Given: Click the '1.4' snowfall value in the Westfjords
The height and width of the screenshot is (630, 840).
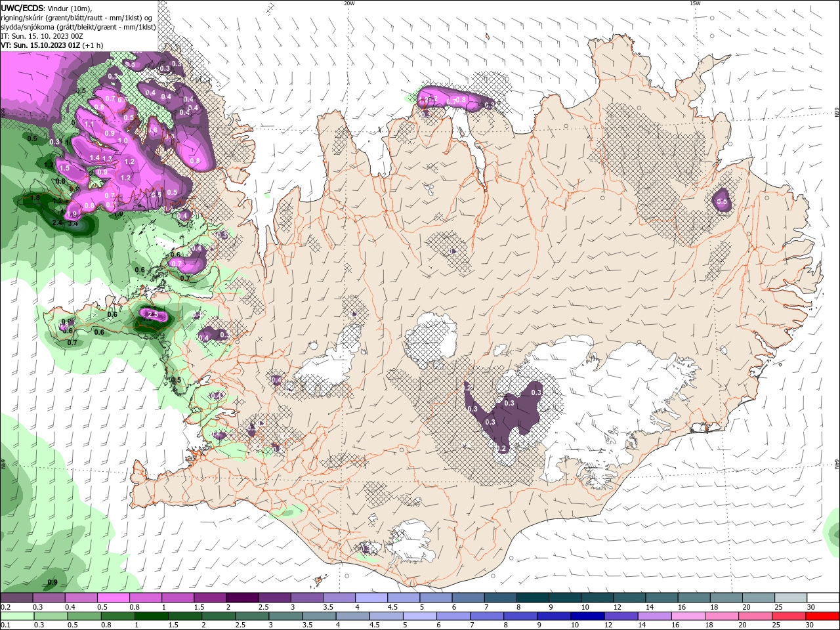Looking at the screenshot, I should click(x=94, y=158).
